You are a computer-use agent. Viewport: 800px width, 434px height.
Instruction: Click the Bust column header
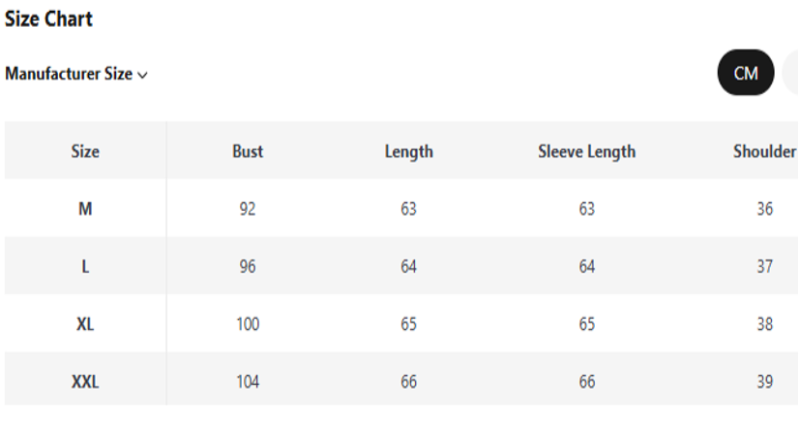coord(247,151)
